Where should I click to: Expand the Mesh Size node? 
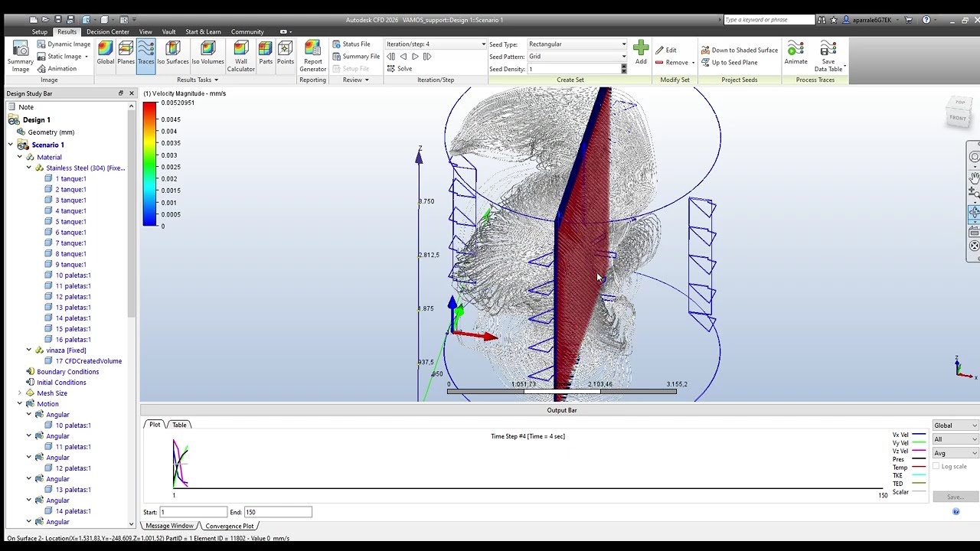pos(20,393)
